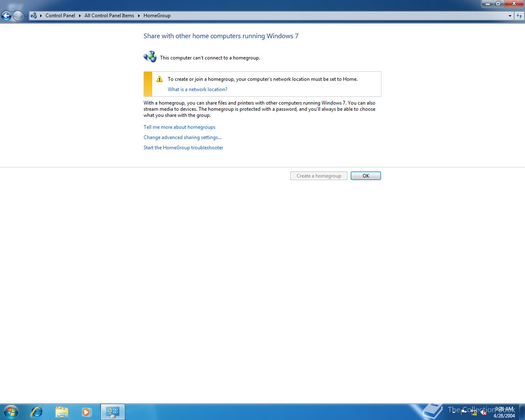Show hidden tray icons arrow
Screen dimensions: 525x420
(x=454, y=412)
